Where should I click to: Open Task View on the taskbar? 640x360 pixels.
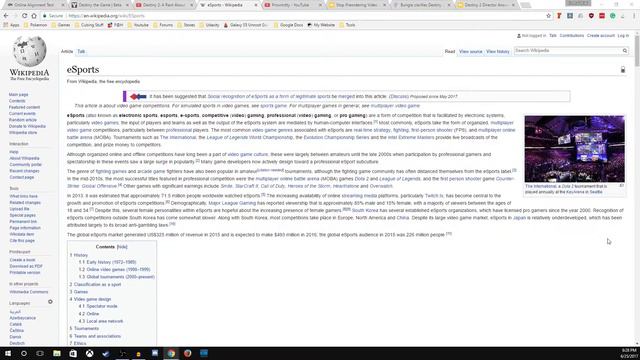click(40, 353)
